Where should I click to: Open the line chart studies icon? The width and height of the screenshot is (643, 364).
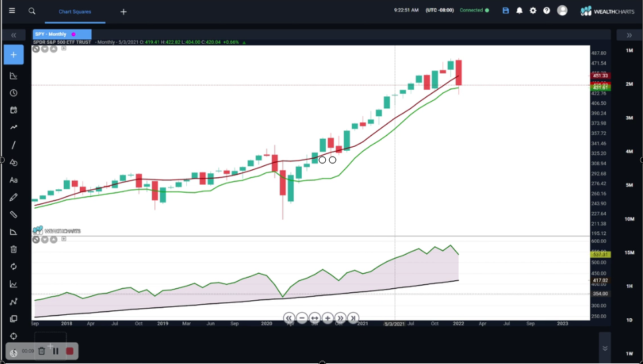click(x=13, y=284)
